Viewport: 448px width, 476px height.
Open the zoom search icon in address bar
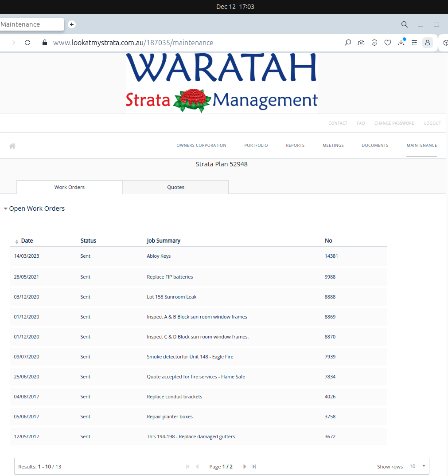pyautogui.click(x=347, y=43)
